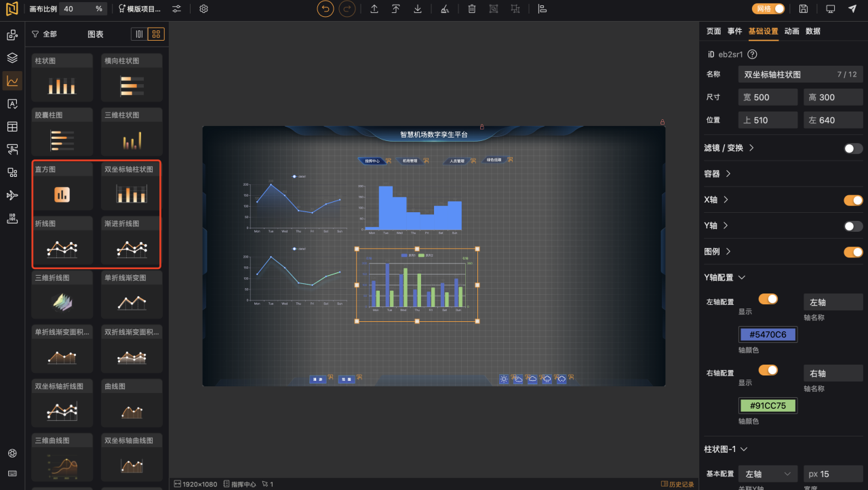868x490 pixels.
Task: Click the undo arrow icon
Action: [x=325, y=9]
